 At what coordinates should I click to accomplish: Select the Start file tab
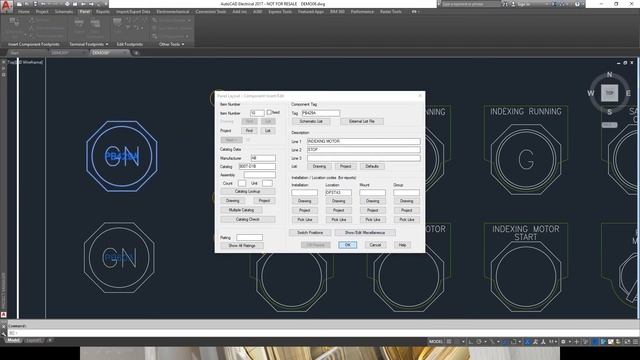click(x=15, y=53)
